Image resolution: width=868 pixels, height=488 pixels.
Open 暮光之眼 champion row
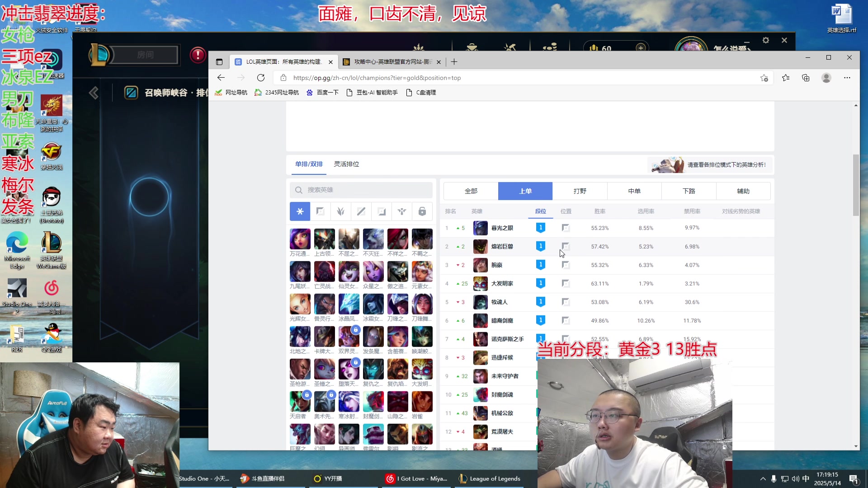coord(607,228)
